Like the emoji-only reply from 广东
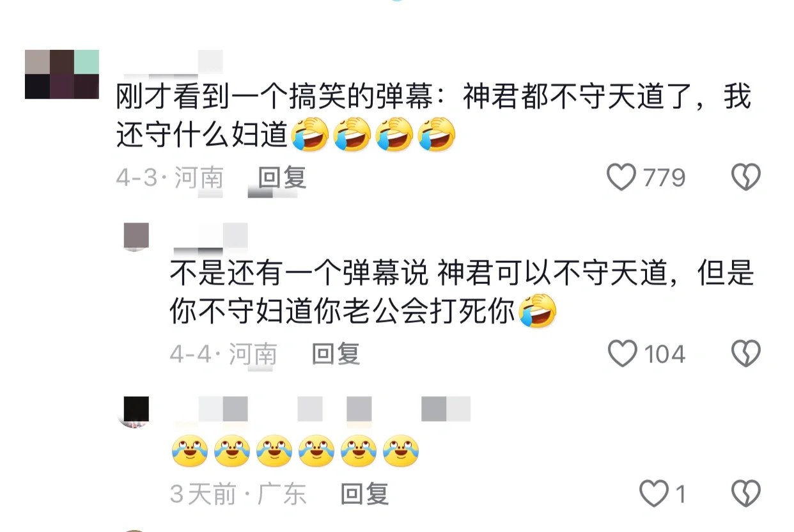Viewport: 794px width, 532px height. 654,494
